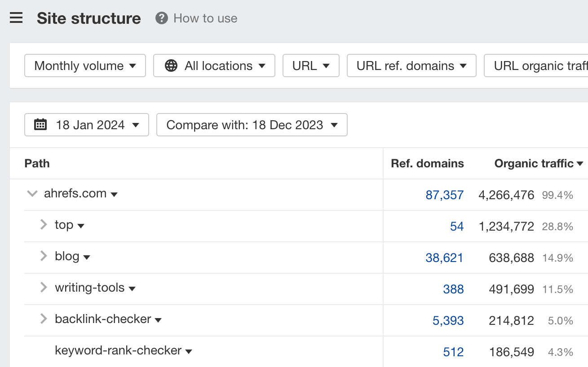
Task: Open the hamburger menu icon
Action: (16, 18)
